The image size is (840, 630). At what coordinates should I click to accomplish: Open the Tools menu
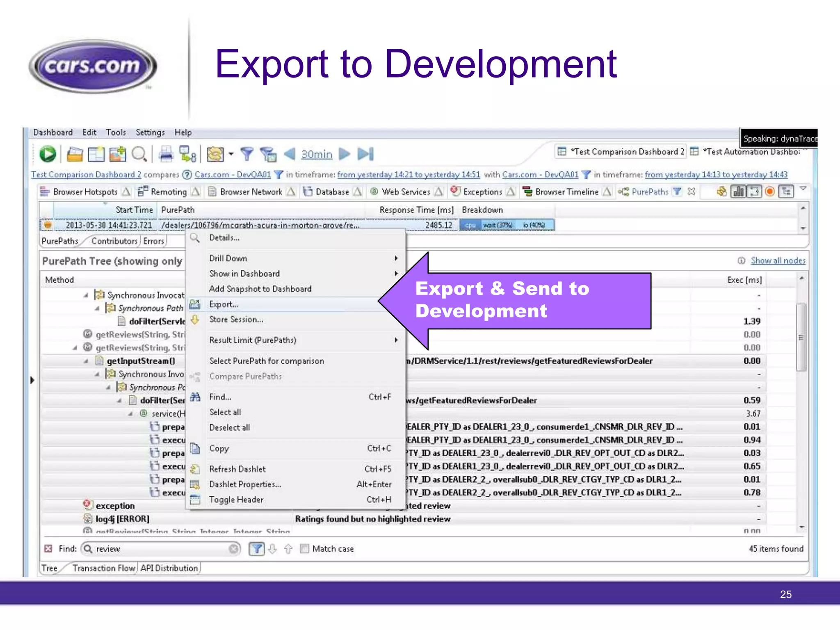point(116,132)
